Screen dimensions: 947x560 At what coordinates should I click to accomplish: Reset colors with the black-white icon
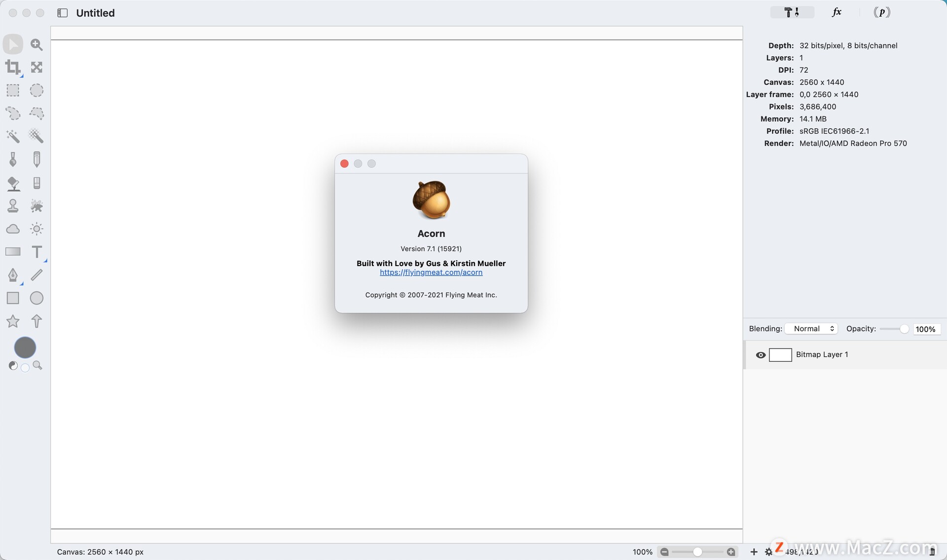pos(13,366)
